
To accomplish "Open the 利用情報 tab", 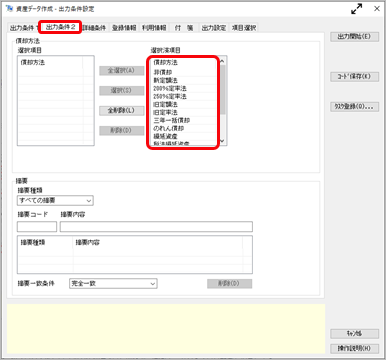I will 154,28.
